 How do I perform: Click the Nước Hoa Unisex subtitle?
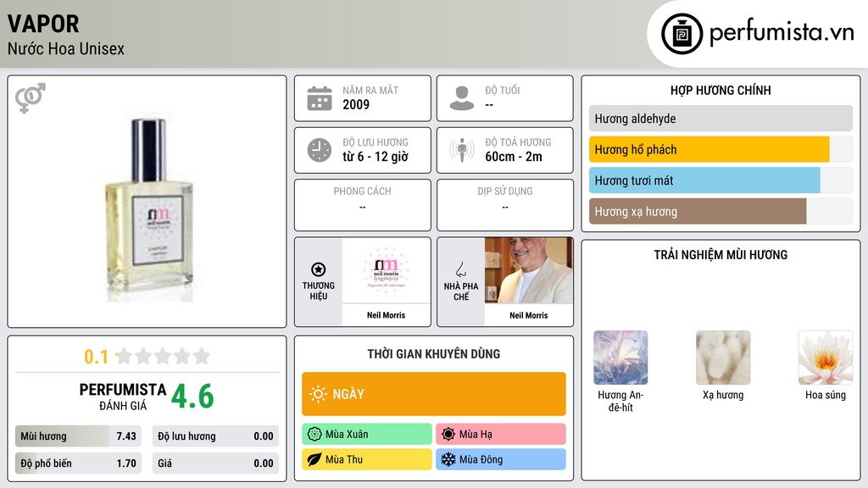pos(66,48)
